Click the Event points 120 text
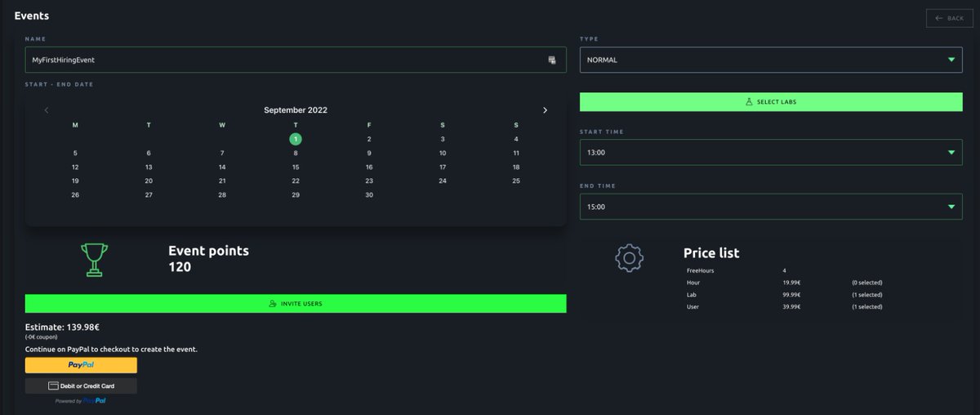980x415 pixels. (208, 258)
